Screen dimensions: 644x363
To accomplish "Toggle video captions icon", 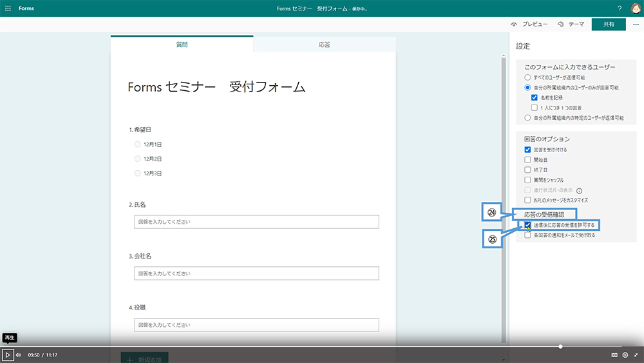I will coord(614,355).
